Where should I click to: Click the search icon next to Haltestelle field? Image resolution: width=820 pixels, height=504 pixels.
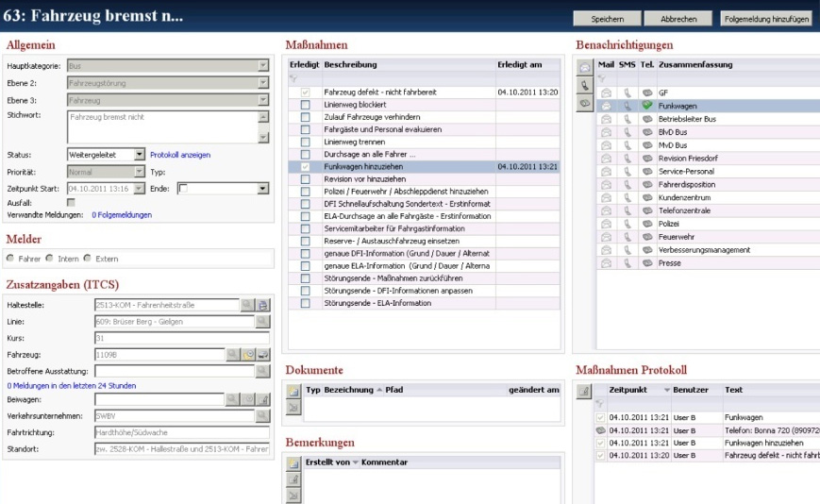click(247, 305)
